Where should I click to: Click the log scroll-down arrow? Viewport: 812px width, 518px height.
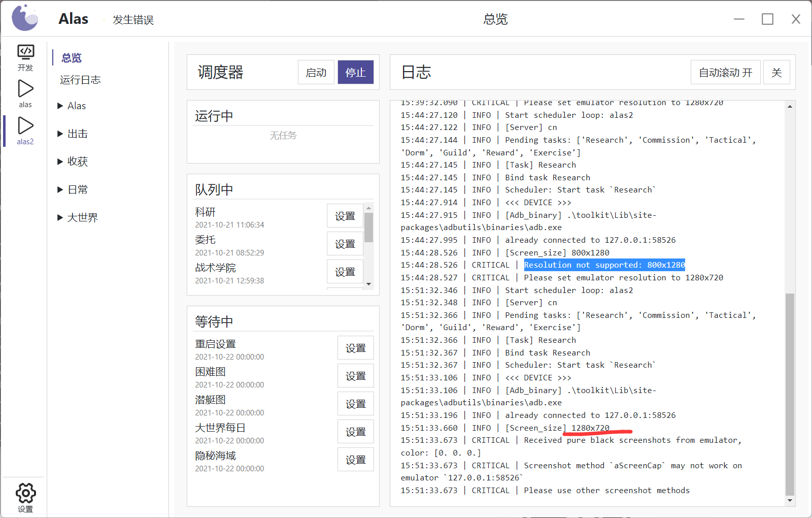click(x=790, y=500)
